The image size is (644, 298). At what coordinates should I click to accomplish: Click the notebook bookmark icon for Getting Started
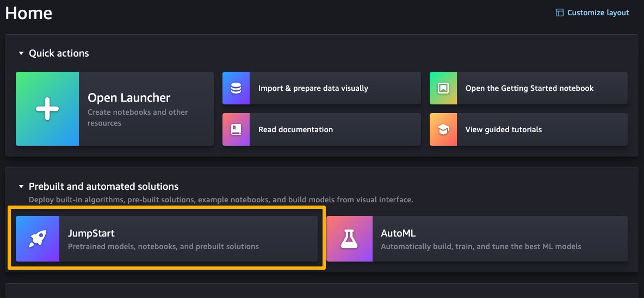pos(443,88)
